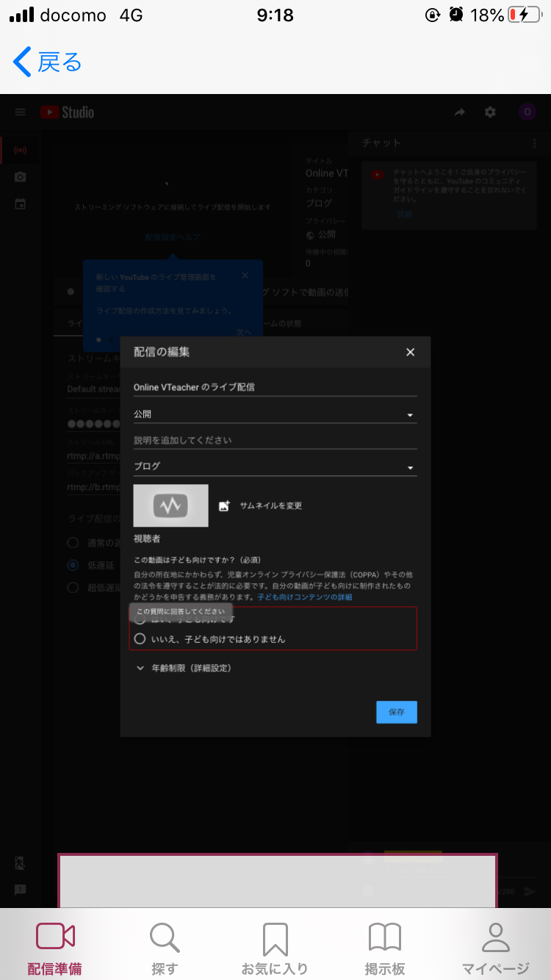Select いいえ、子ども向けではありません radio option

(140, 638)
